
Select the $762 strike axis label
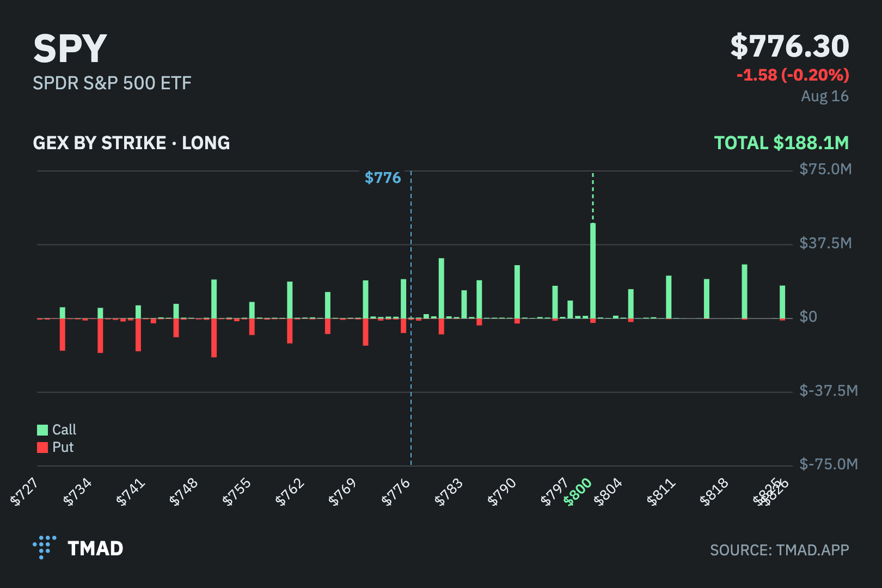[x=290, y=491]
